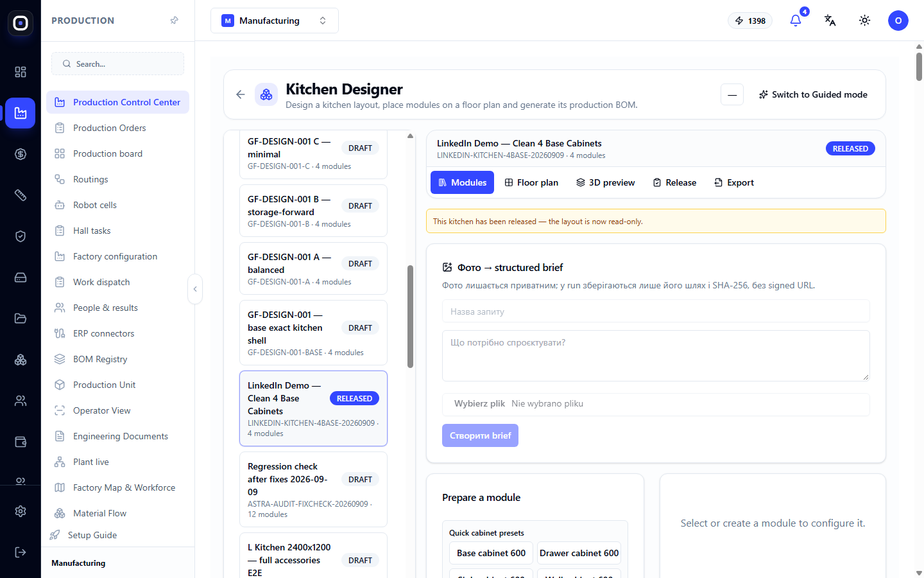924x578 pixels.
Task: Toggle the light/dark theme sun icon
Action: pos(865,21)
